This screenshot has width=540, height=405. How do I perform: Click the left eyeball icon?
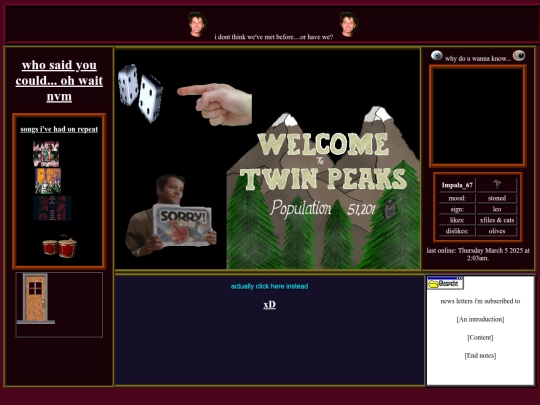coord(437,55)
